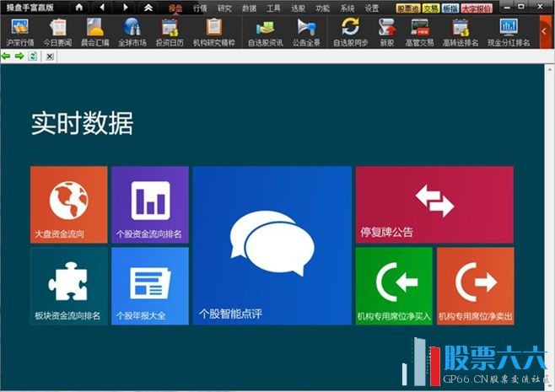
Task: Click the 今日要闻 news icon
Action: tap(57, 32)
